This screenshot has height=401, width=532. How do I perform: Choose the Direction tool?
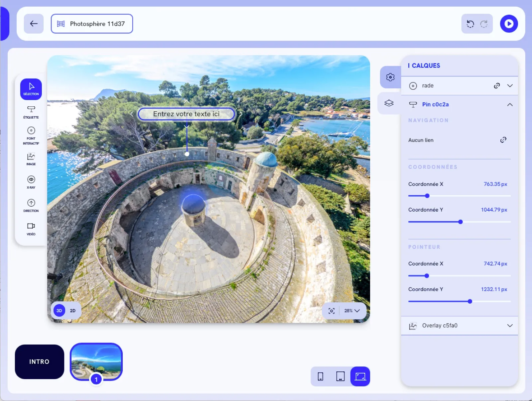31,206
